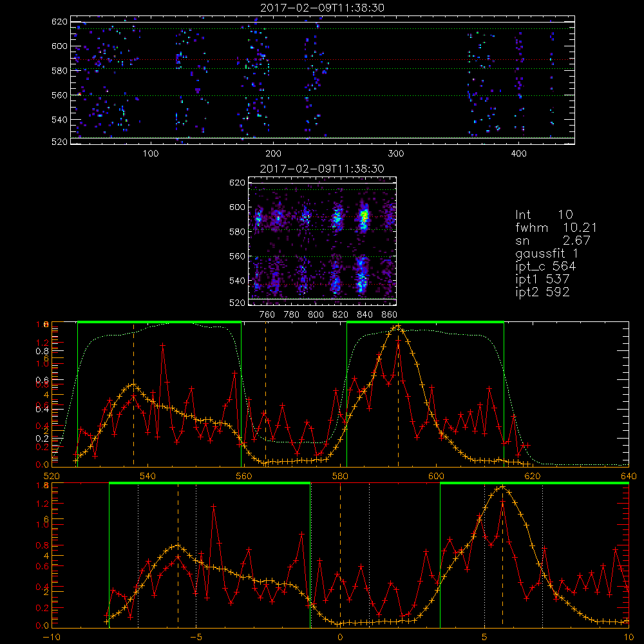The image size is (644, 644).
Task: Click x-axis label 5 on the bottom plot
Action: (x=484, y=638)
